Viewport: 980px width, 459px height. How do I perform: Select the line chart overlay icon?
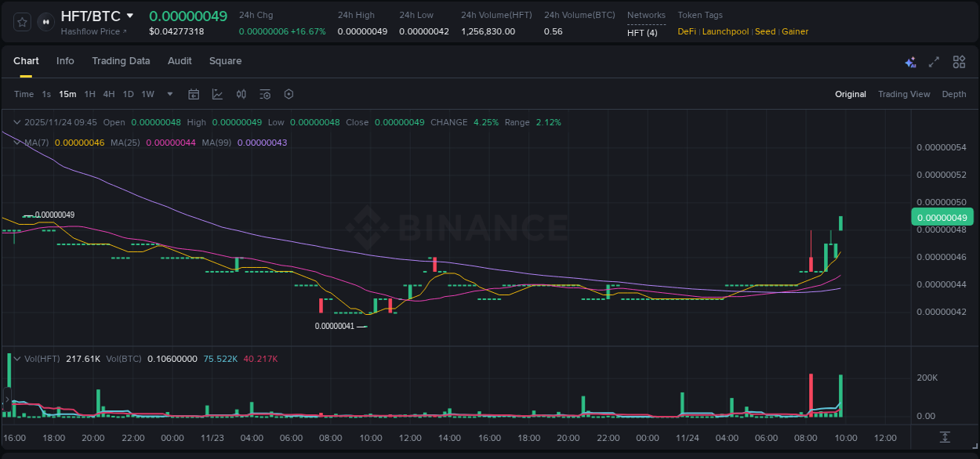217,94
